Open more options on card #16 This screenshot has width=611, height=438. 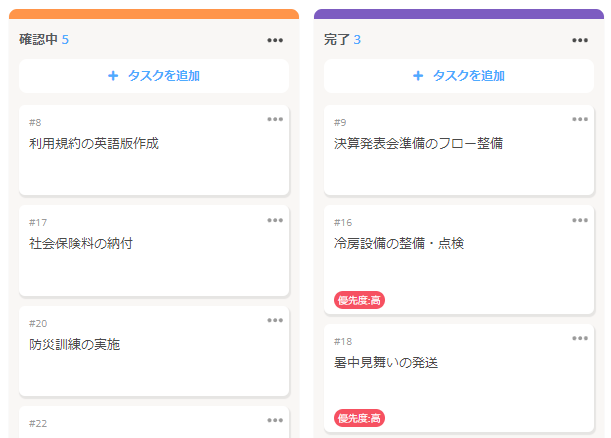click(x=580, y=220)
